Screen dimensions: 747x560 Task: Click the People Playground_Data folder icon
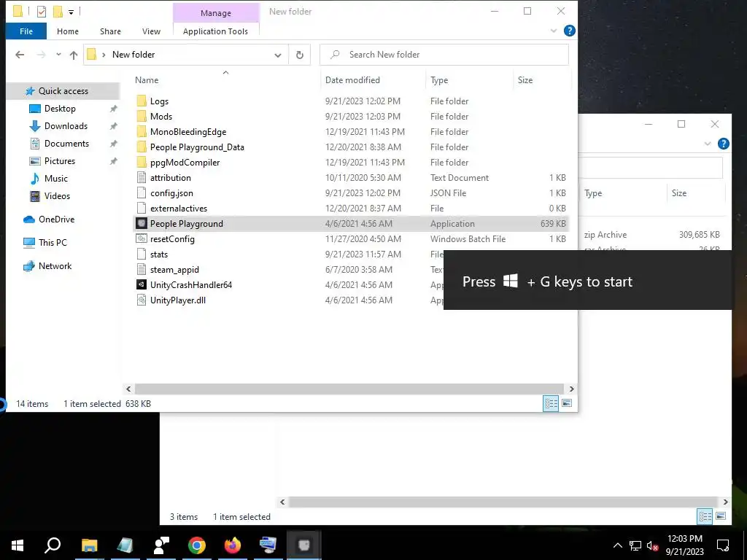142,147
